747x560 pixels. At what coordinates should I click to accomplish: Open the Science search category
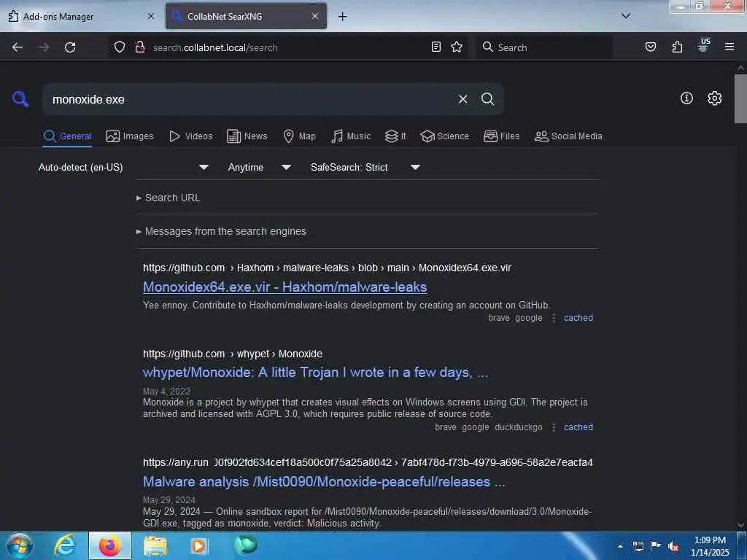[x=444, y=136]
